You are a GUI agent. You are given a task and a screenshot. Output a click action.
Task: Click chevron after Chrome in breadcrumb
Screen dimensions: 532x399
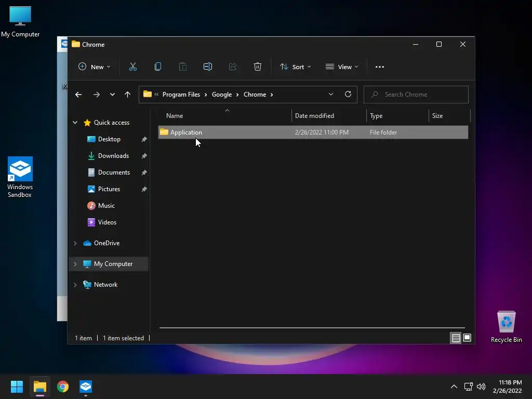click(x=272, y=95)
